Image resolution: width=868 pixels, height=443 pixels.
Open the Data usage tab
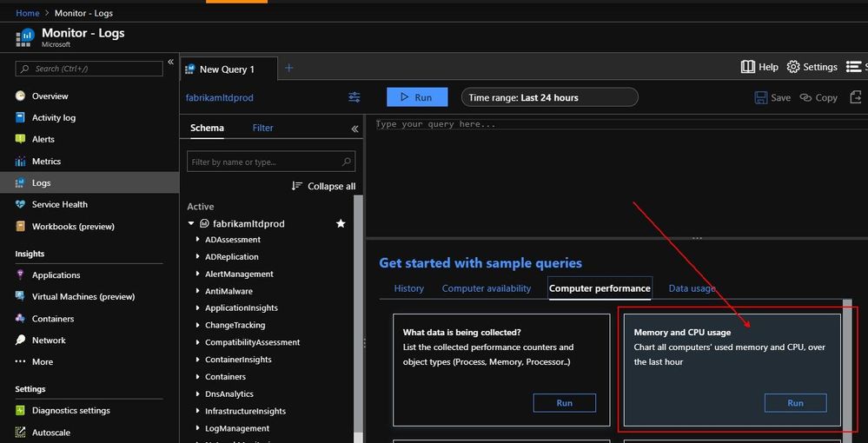click(692, 288)
